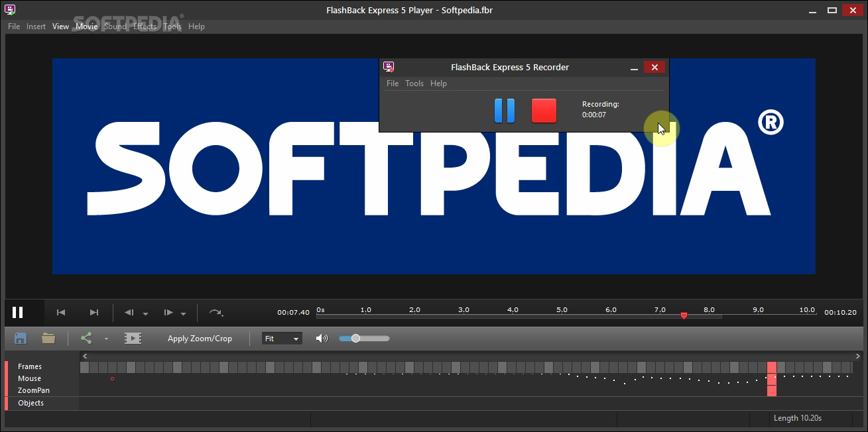Open File menu in Recorder window
This screenshot has width=868, height=432.
pos(393,83)
